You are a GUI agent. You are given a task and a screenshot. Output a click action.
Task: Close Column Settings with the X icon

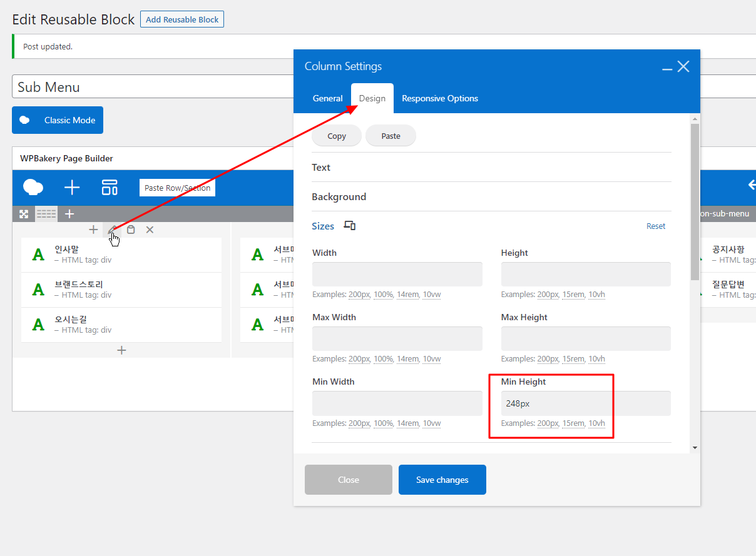[x=683, y=66]
